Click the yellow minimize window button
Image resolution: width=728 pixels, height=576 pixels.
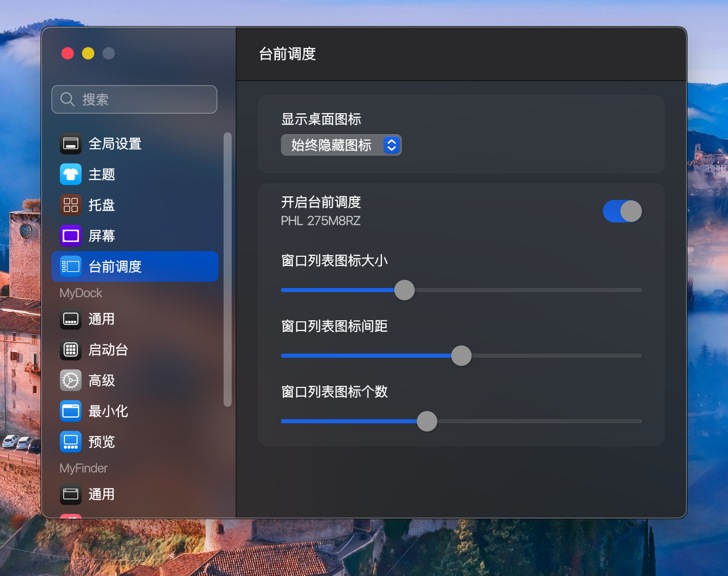pos(88,53)
